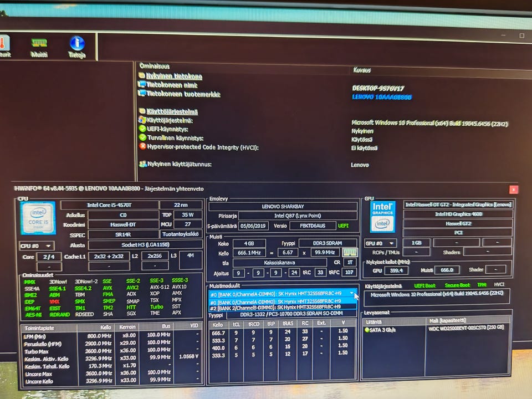Click the 4 GB memory size field

[x=249, y=244]
